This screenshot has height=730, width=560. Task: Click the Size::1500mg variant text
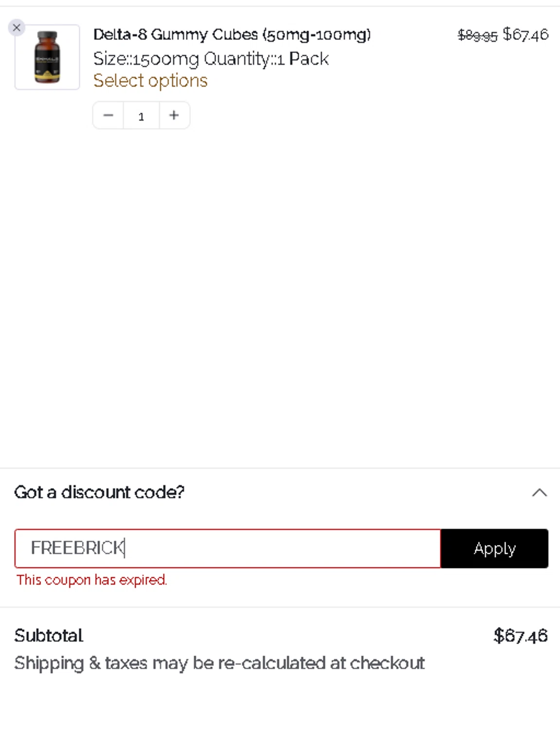[x=146, y=59]
